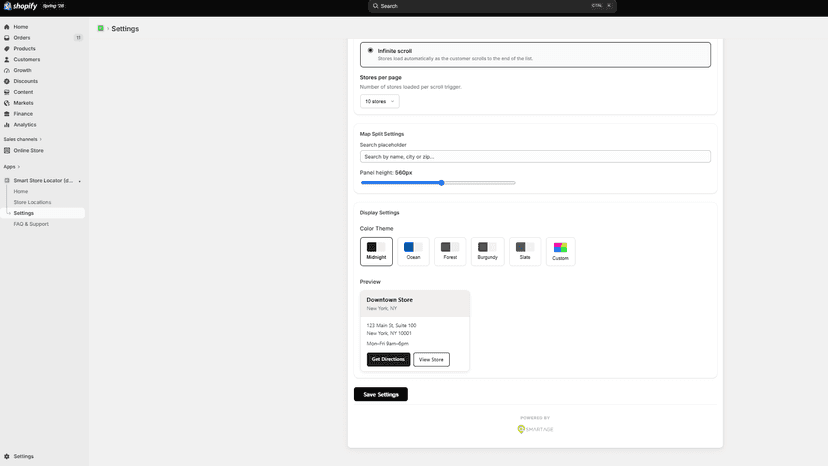Viewport: 828px width, 466px height.
Task: Click the Content icon in sidebar
Action: pos(7,92)
